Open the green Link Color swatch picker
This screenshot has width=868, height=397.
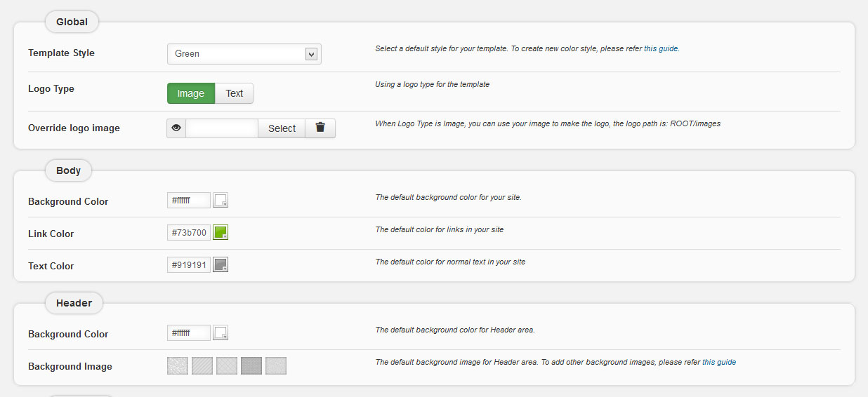pos(221,233)
